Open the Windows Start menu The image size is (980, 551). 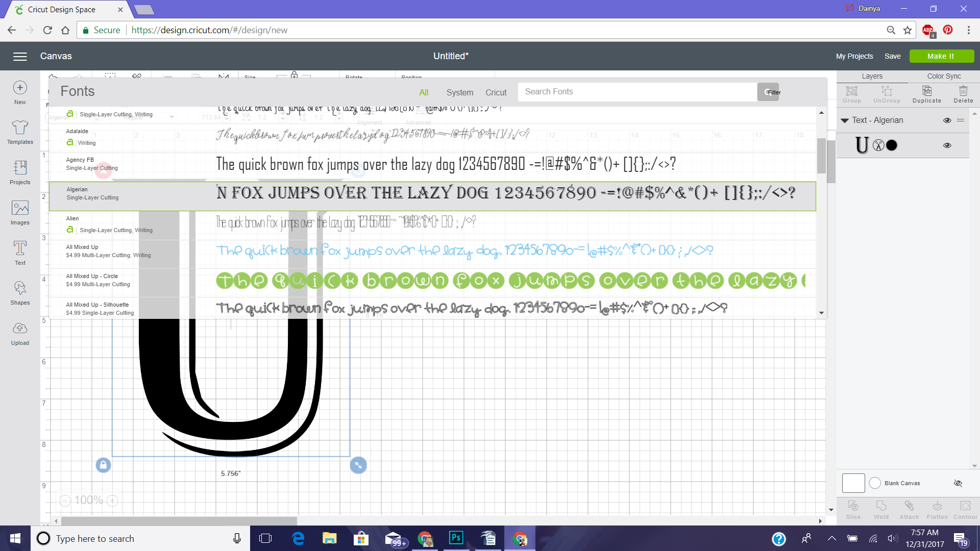(x=15, y=538)
